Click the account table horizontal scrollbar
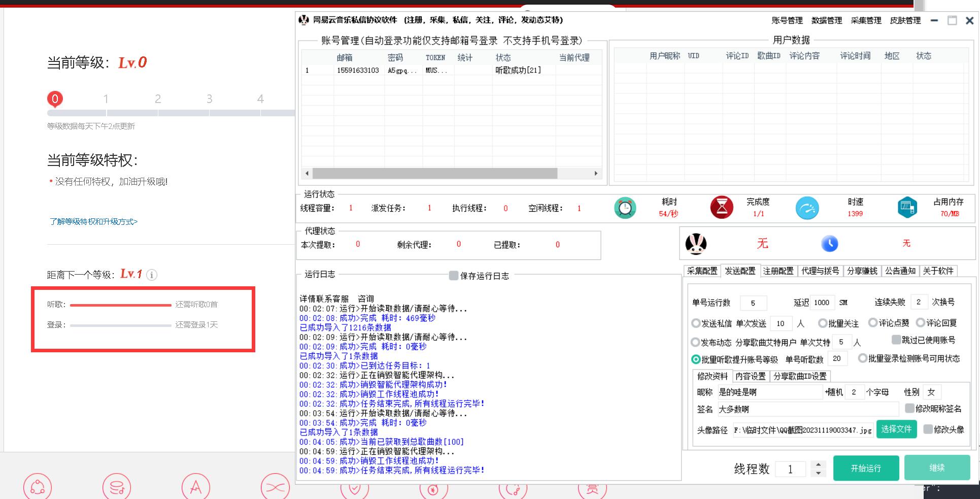Image resolution: width=980 pixels, height=499 pixels. click(x=434, y=174)
